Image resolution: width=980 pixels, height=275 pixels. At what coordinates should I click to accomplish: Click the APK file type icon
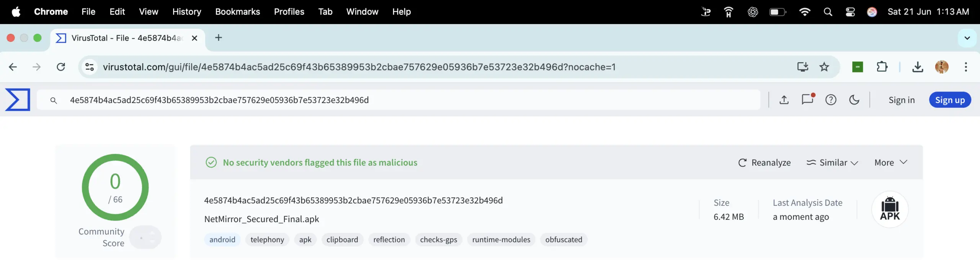[890, 209]
